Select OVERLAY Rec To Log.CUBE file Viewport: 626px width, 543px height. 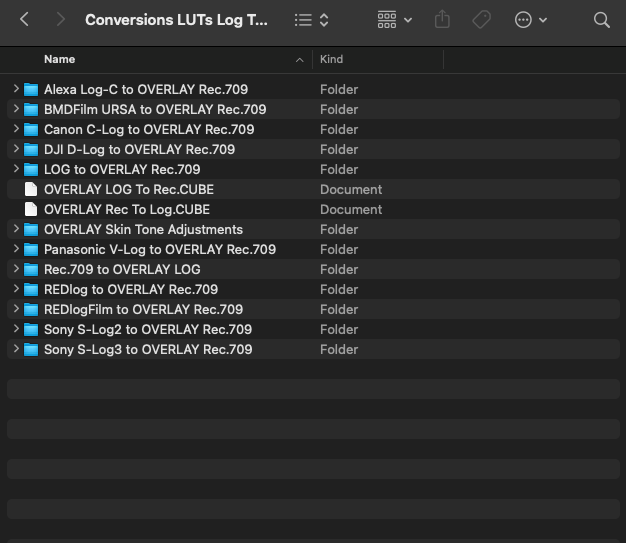(127, 209)
